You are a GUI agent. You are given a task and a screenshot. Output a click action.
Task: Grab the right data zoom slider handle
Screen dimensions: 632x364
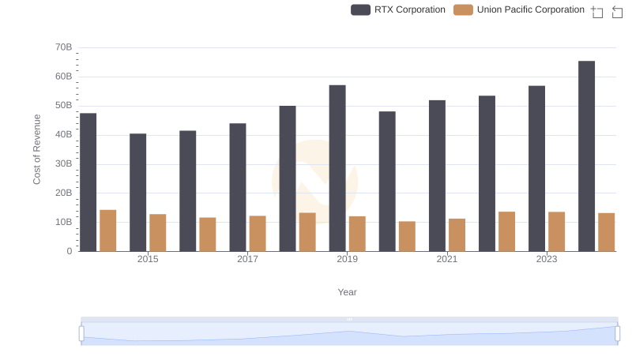pos(618,334)
